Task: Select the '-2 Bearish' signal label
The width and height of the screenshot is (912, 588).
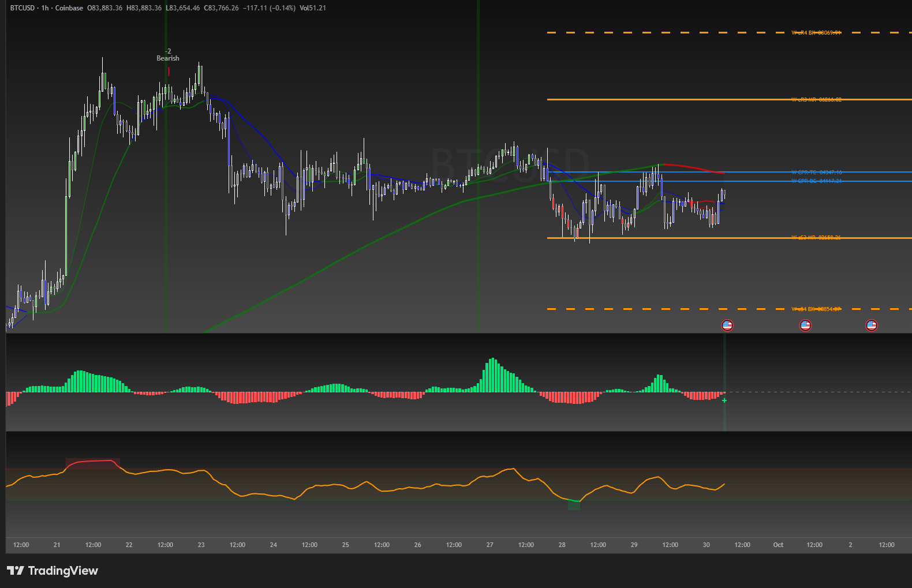Action: pyautogui.click(x=168, y=55)
